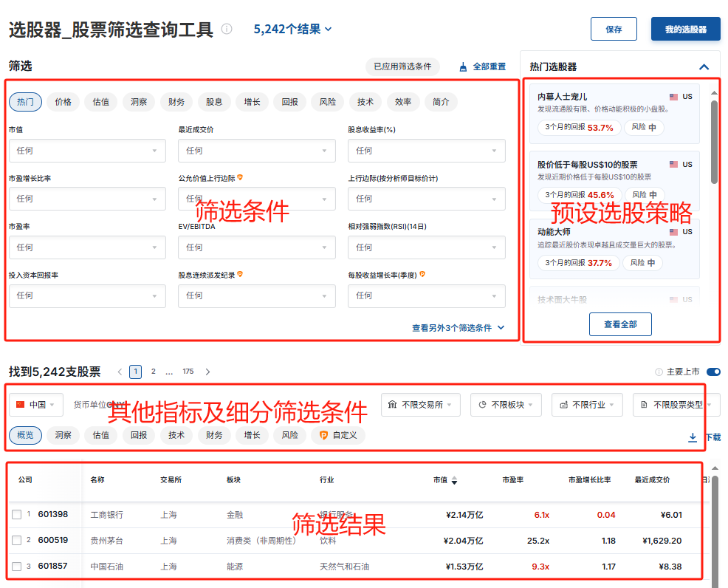Screen dimensions: 728x588
Task: Open the 不限交易所 exchange dropdown
Action: coord(421,405)
